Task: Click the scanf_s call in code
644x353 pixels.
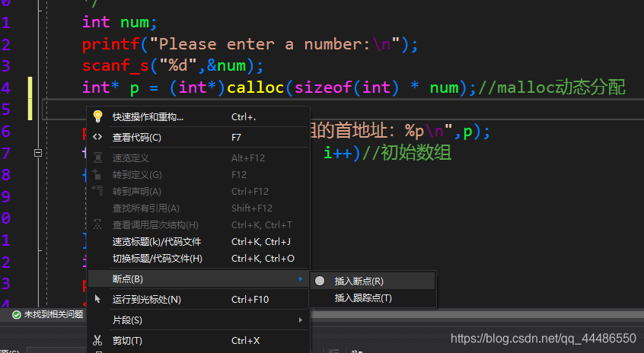Action: pos(116,66)
